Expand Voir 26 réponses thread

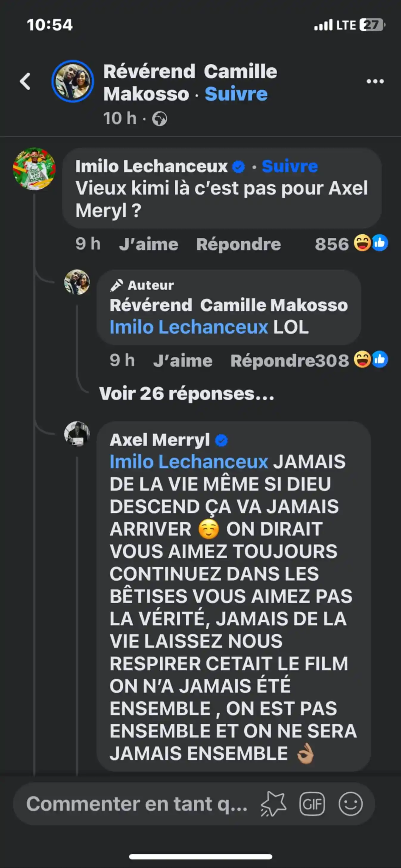coord(186,393)
